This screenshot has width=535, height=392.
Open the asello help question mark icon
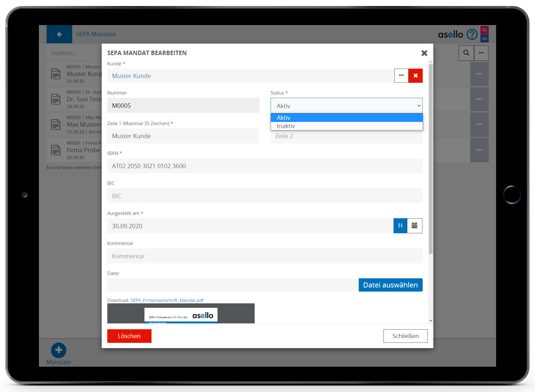[x=472, y=34]
